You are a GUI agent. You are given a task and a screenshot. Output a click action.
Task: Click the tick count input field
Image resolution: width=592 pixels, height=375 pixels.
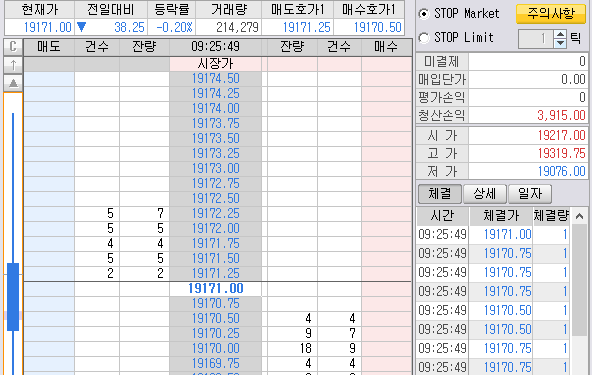(x=536, y=39)
